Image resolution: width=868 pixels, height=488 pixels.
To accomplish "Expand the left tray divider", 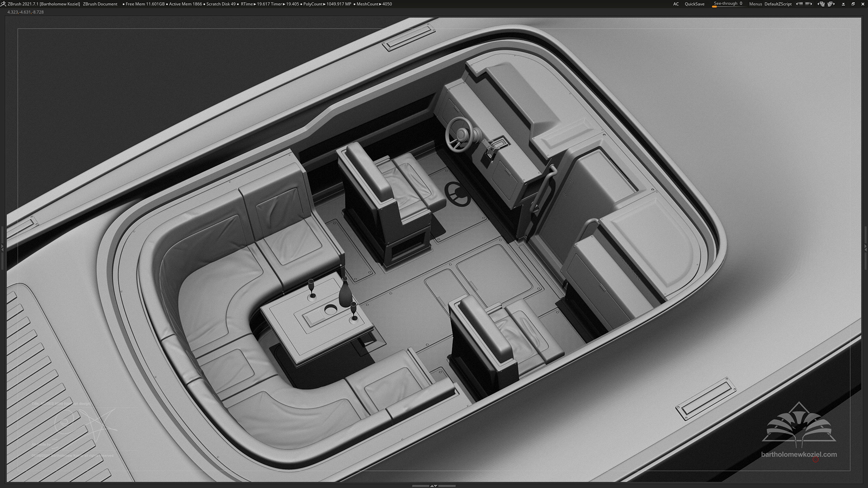I will coord(2,248).
